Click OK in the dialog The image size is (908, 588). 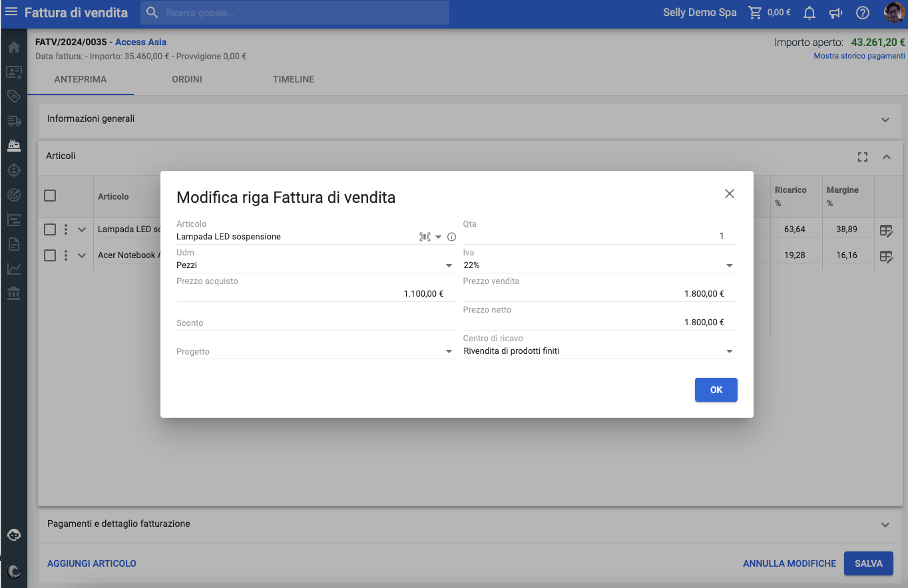tap(716, 390)
